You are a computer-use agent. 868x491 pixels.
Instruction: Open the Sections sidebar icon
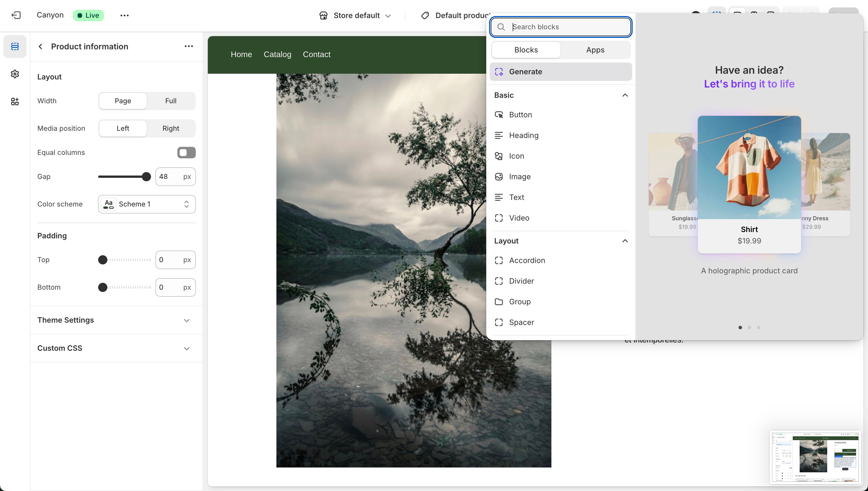(15, 46)
